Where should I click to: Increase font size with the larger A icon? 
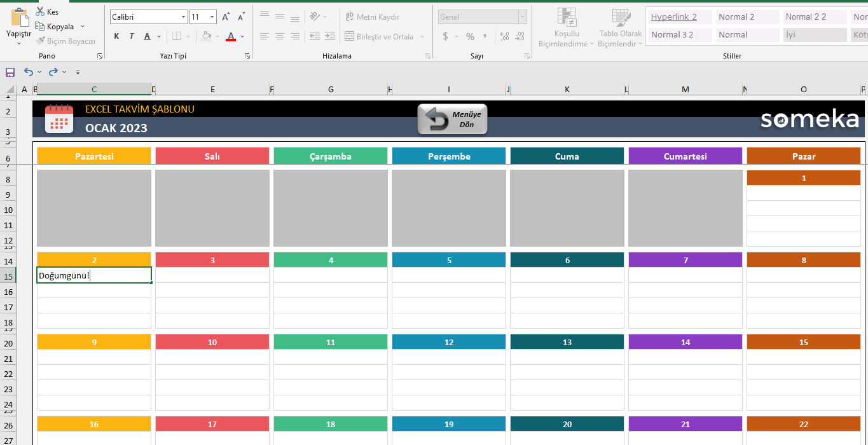[x=226, y=17]
